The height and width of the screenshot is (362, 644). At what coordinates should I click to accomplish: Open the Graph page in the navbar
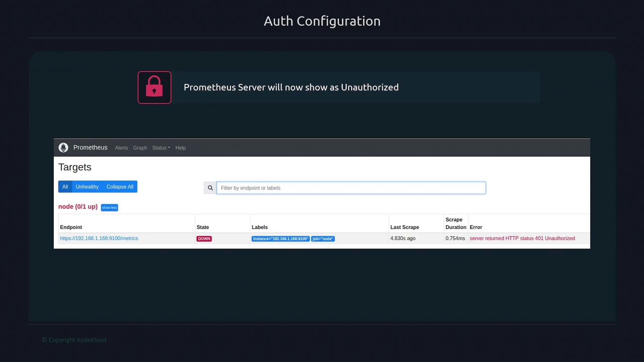click(140, 148)
